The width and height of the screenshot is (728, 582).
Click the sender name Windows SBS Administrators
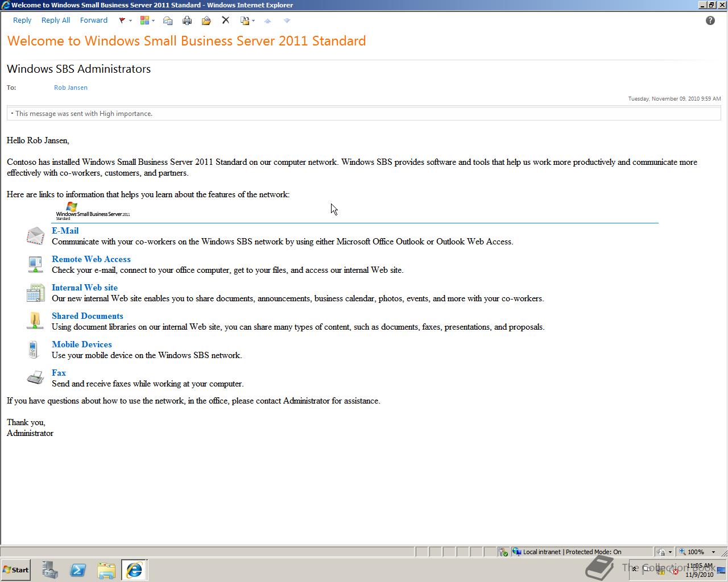[78, 69]
